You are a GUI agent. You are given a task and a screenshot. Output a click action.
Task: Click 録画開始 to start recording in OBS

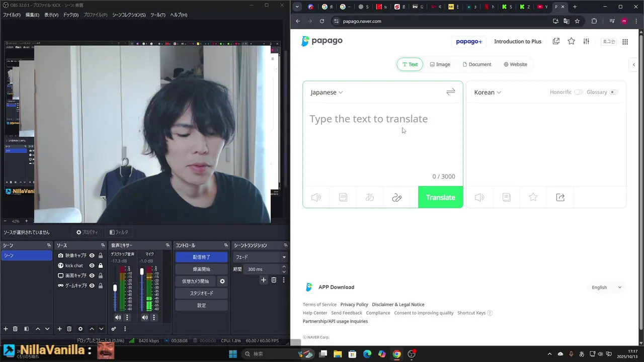[x=201, y=269]
